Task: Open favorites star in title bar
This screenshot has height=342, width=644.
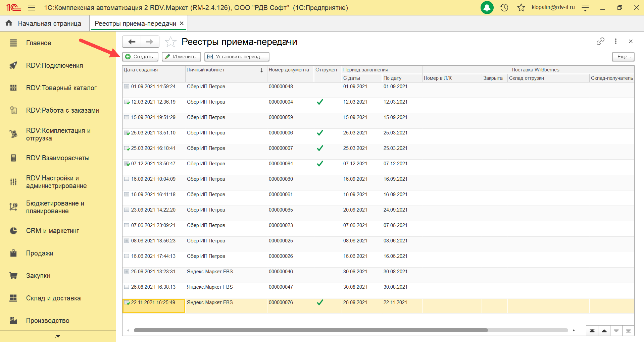Action: coord(521,7)
